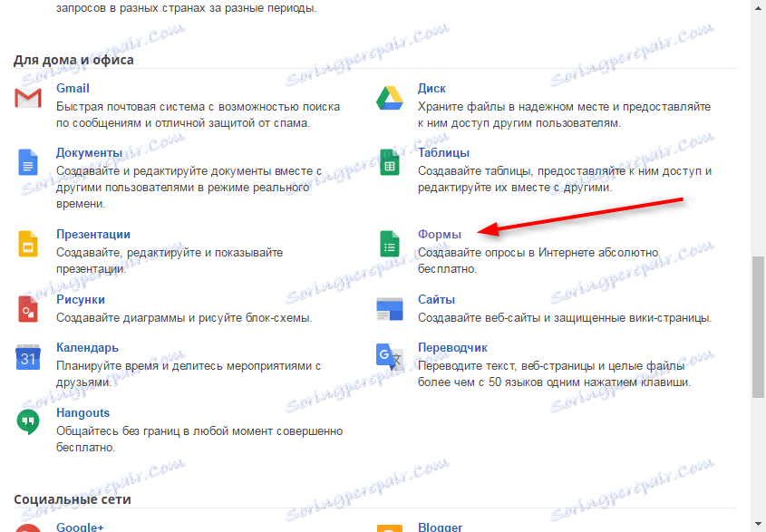Open the Hangouts link
Screen dimensions: 766x532
(82, 412)
